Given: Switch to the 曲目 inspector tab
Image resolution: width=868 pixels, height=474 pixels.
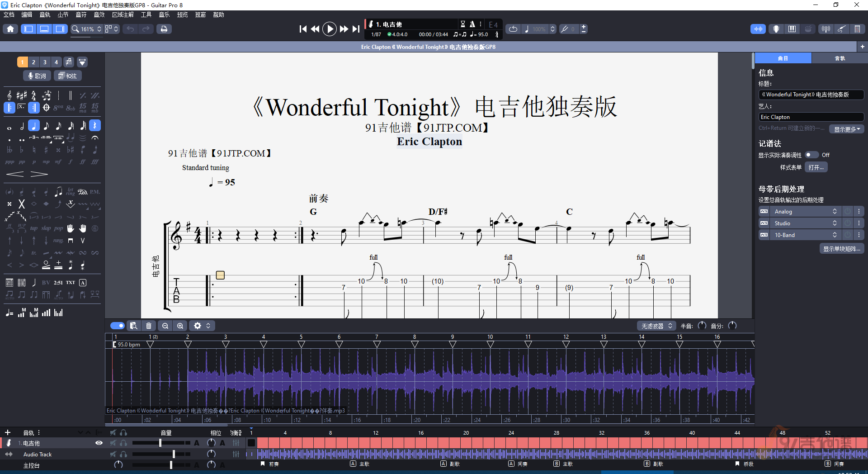Looking at the screenshot, I should tap(783, 58).
